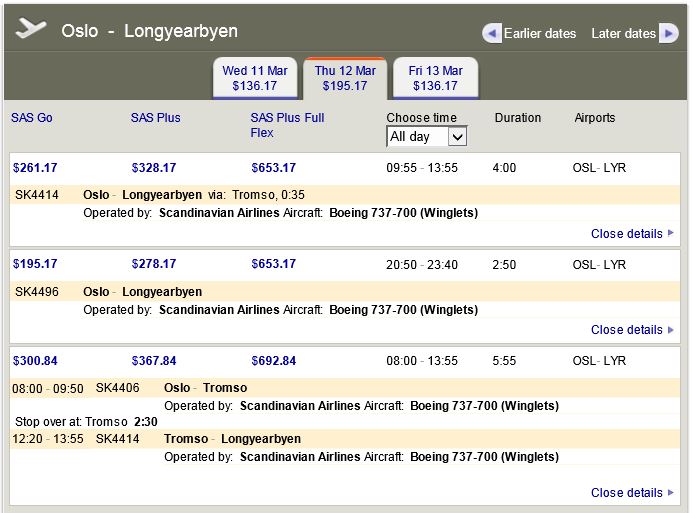Click the Airports column header
This screenshot has height=513, width=693.
pyautogui.click(x=595, y=118)
